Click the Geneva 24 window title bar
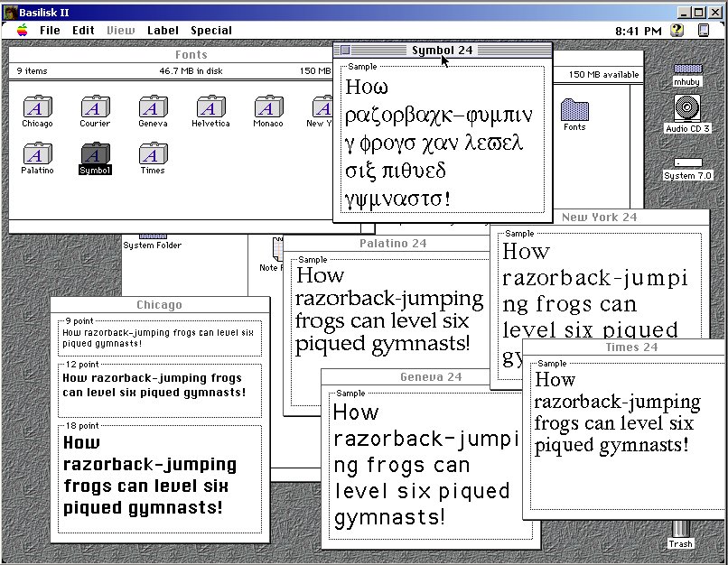Image resolution: width=728 pixels, height=565 pixels. point(431,377)
